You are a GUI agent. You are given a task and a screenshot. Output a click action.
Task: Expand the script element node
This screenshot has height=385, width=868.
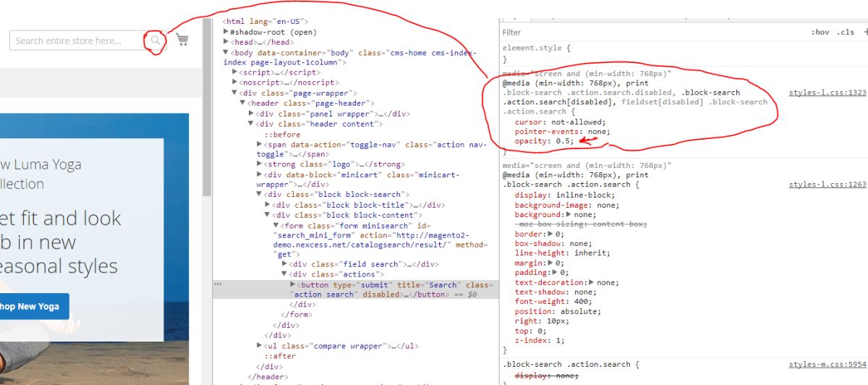click(235, 72)
